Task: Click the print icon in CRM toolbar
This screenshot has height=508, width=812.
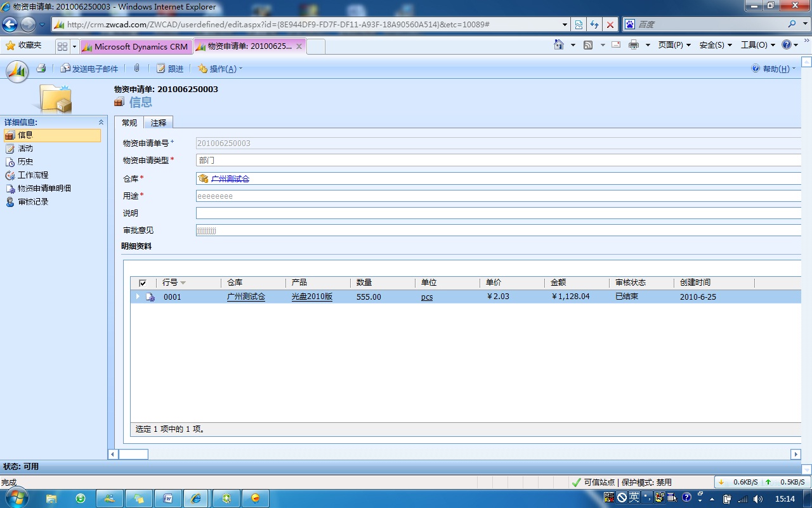Action: pos(41,69)
